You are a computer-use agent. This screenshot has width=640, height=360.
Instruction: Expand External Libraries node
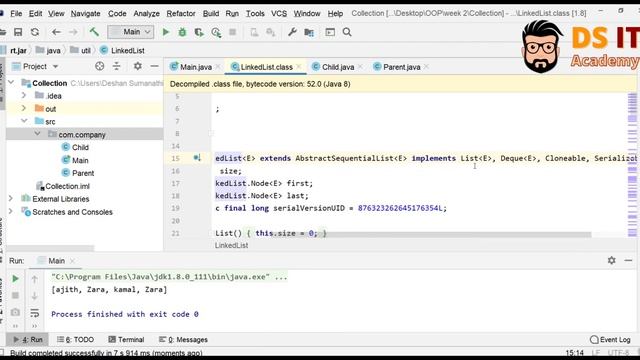[11, 199]
